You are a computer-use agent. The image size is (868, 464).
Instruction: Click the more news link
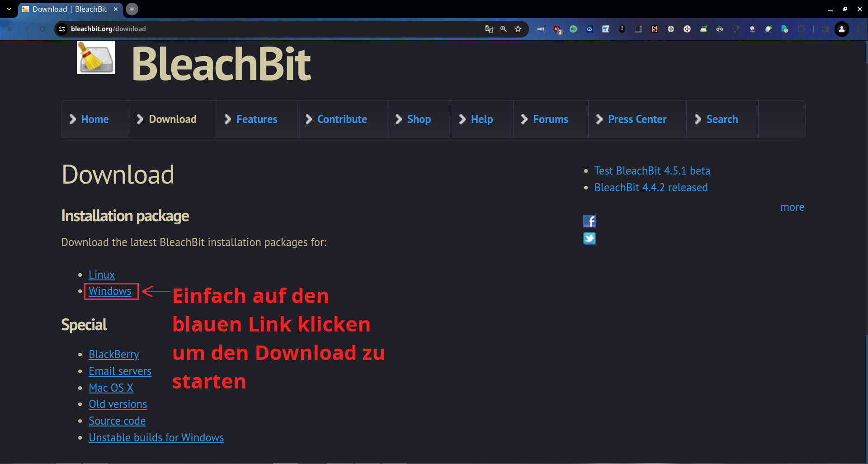792,207
